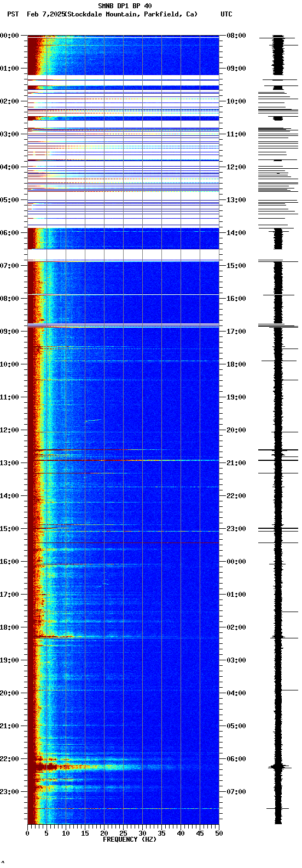Select the "23:00" label on PST axis
Screen dimensions: 302x868
pyautogui.click(x=9, y=792)
